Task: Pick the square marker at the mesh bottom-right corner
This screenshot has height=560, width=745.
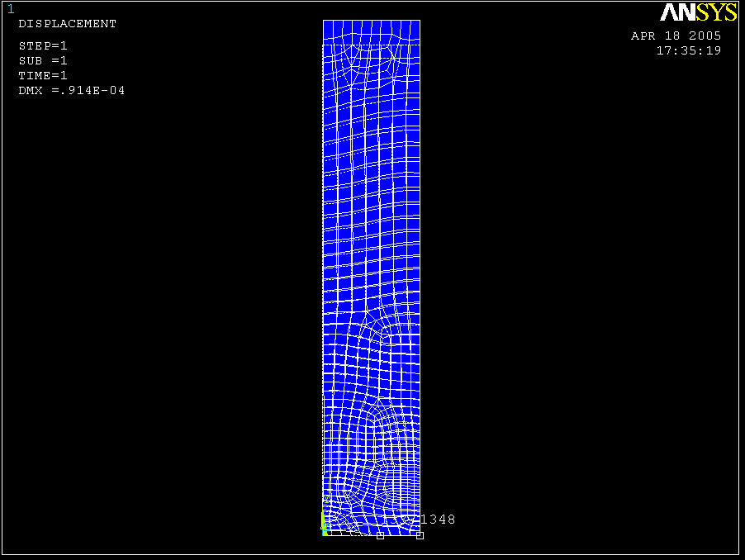Action: (x=420, y=535)
